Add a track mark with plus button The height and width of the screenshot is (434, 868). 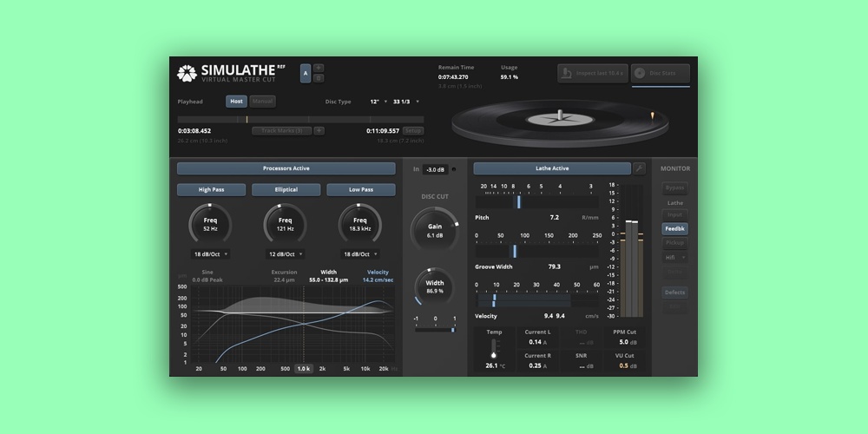tap(319, 131)
